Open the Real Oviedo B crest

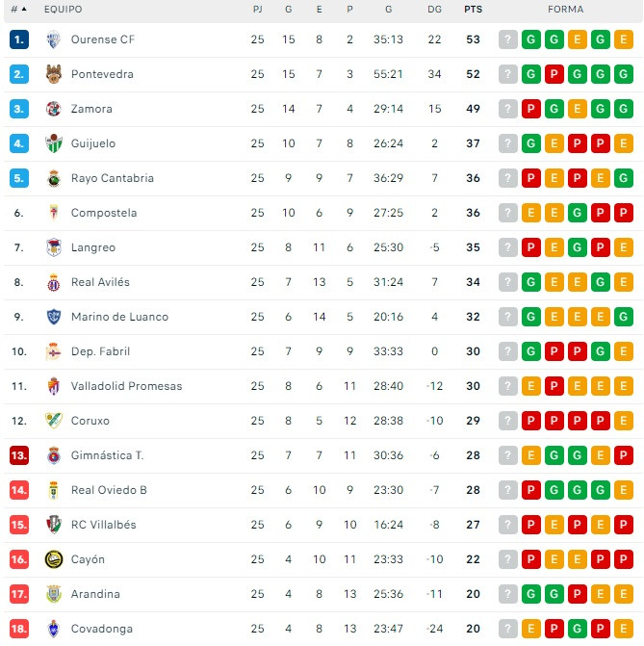tap(54, 490)
